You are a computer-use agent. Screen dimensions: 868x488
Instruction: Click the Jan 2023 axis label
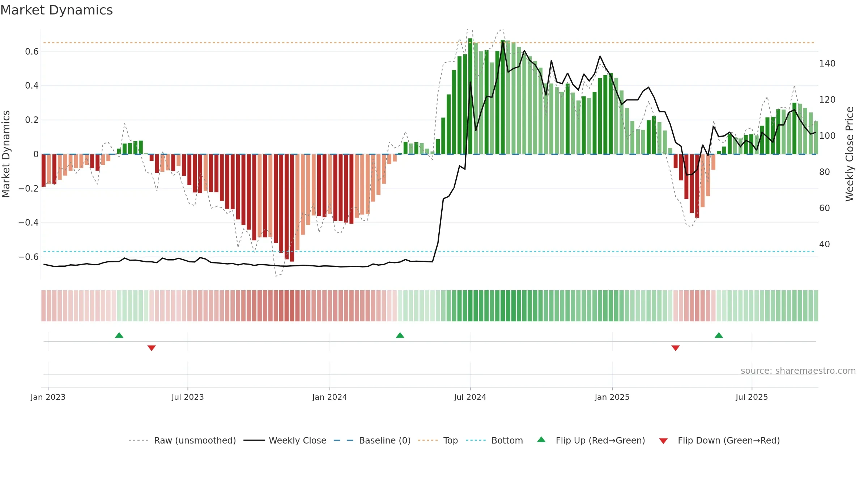pos(48,397)
